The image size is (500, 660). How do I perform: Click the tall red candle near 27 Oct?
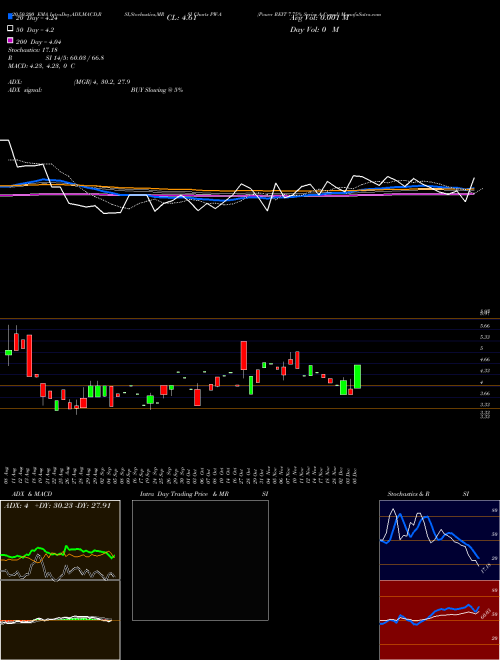coord(244,356)
